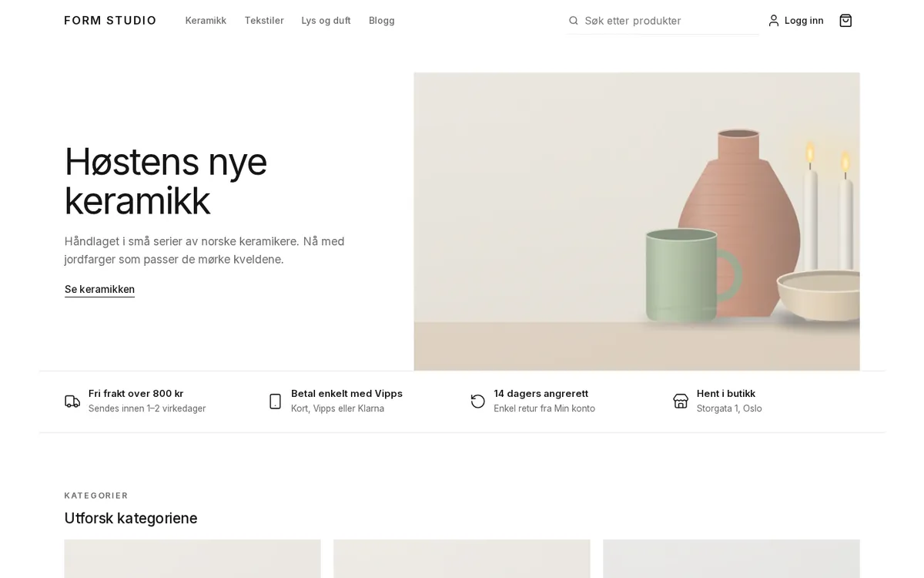Click the Håndlaget i små serier paragraph

(205, 250)
